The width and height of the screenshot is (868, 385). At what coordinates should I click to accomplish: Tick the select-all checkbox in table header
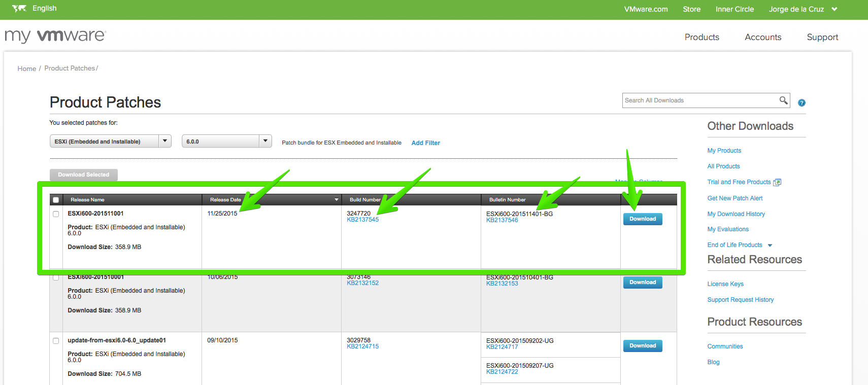pos(56,200)
